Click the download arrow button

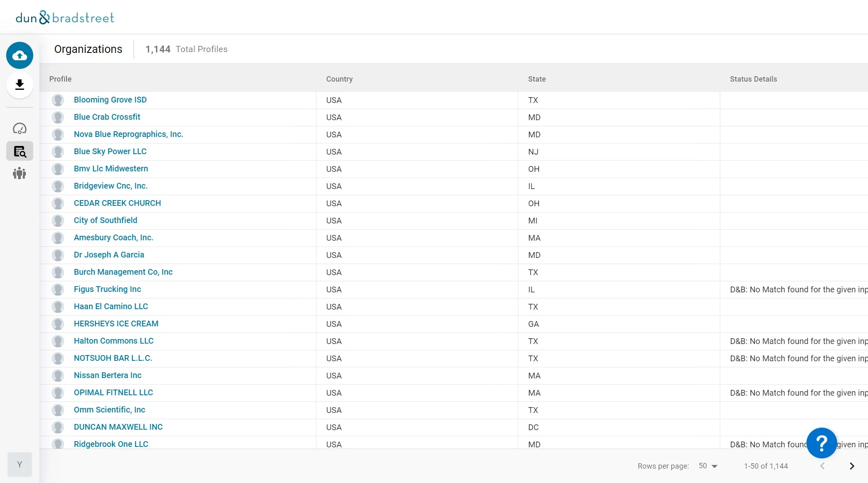point(20,85)
